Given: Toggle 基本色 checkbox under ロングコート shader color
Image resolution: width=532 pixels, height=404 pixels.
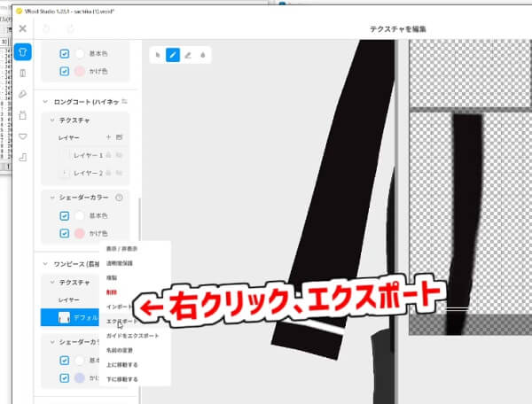Looking at the screenshot, I should tap(65, 215).
